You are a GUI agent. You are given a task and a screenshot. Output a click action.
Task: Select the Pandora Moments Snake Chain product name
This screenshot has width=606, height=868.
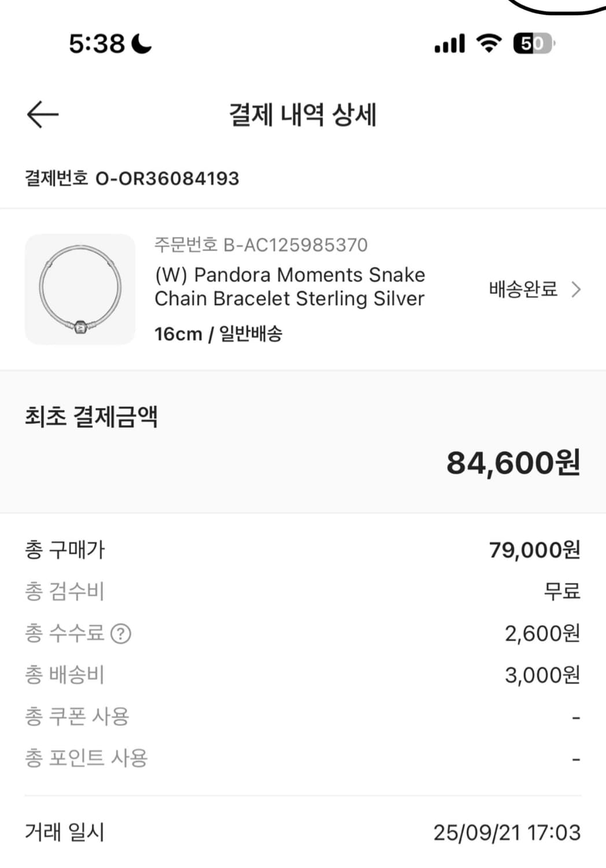[x=290, y=286]
